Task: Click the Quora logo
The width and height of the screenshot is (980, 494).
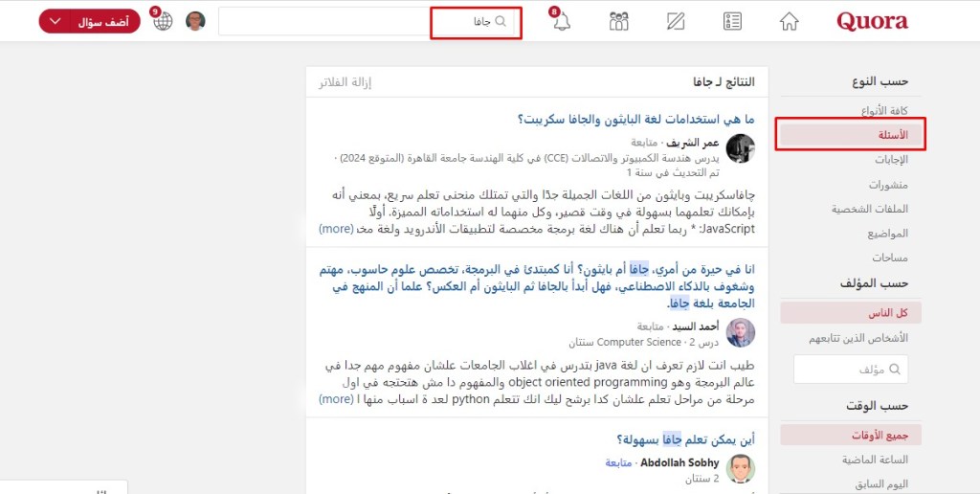Action: click(x=872, y=21)
